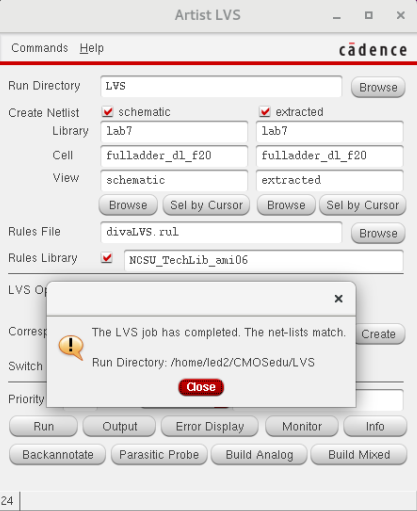Open the job Monitor
The image size is (417, 511).
coord(302,426)
